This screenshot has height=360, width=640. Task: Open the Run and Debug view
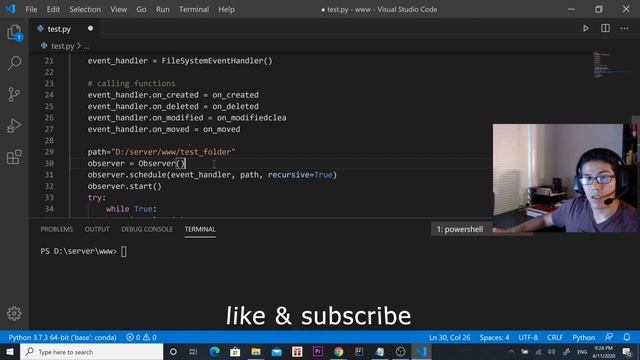coord(14,126)
